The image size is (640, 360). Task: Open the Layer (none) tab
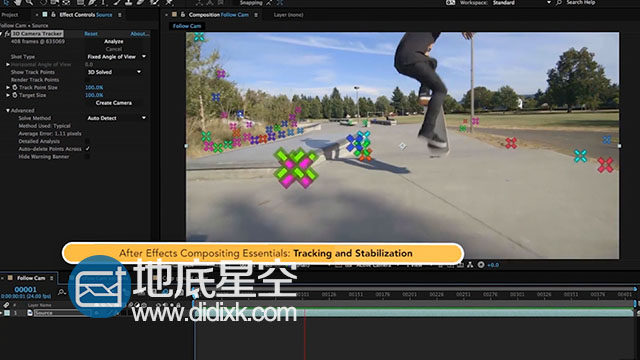[288, 15]
